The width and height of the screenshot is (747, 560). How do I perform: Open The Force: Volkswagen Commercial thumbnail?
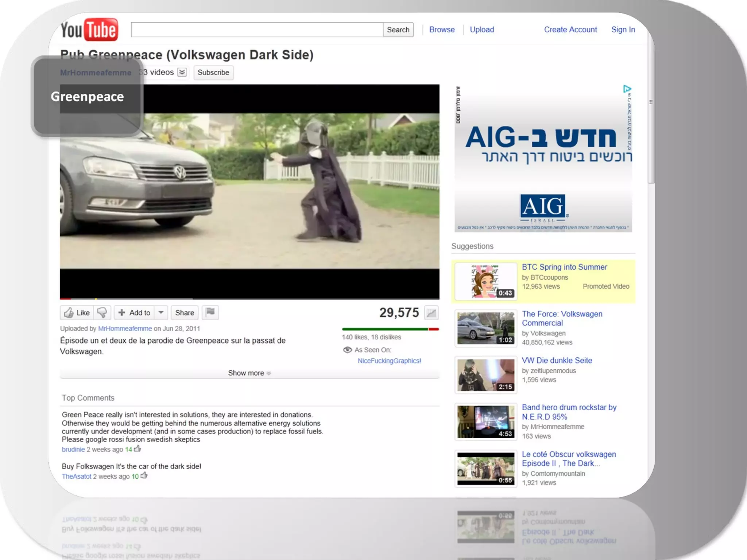[x=485, y=328]
